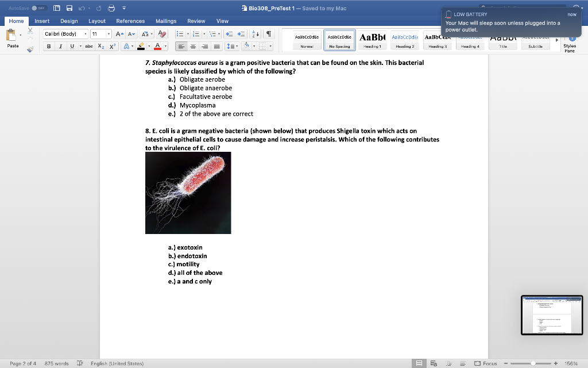This screenshot has width=588, height=368.
Task: Toggle Show paragraph marks icon
Action: tap(269, 34)
